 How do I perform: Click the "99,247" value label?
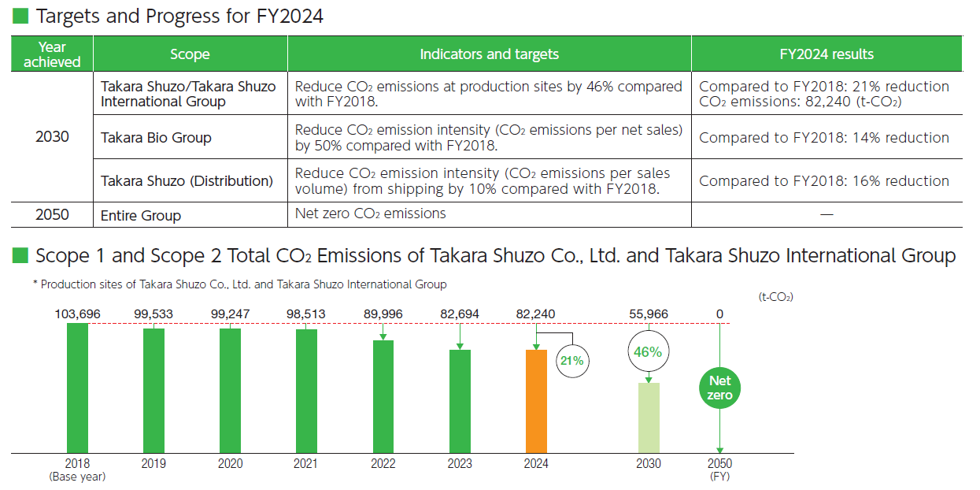pos(230,314)
